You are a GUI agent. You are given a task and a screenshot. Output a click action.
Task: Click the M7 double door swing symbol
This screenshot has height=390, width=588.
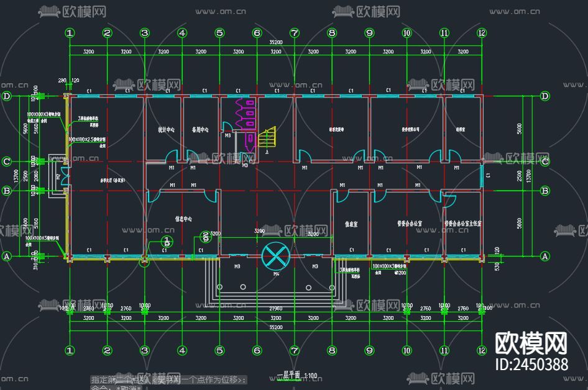[x=65, y=176]
